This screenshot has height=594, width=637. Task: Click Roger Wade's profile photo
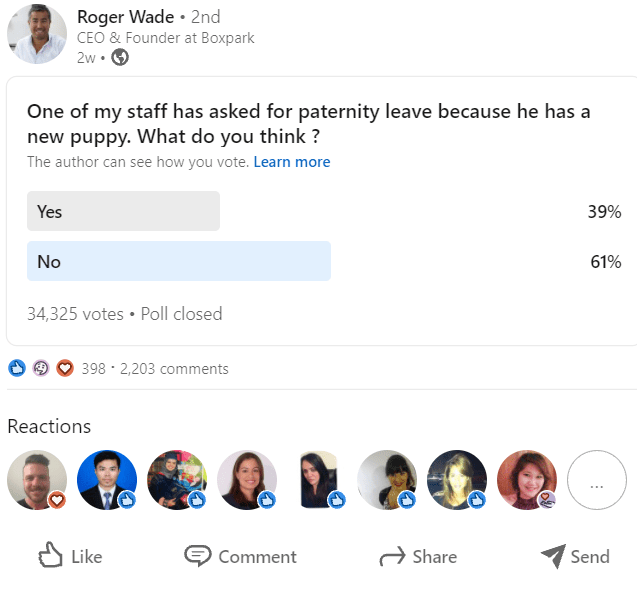36,34
